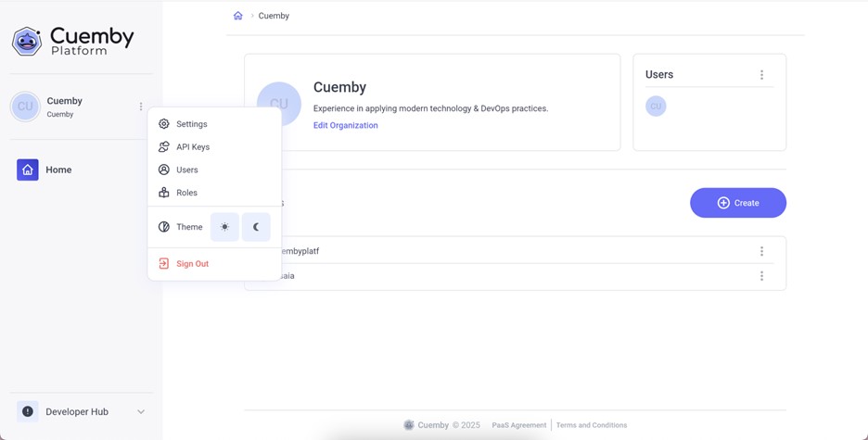Click the home breadcrumb icon
Viewport: 868px width, 440px height.
[x=238, y=16]
